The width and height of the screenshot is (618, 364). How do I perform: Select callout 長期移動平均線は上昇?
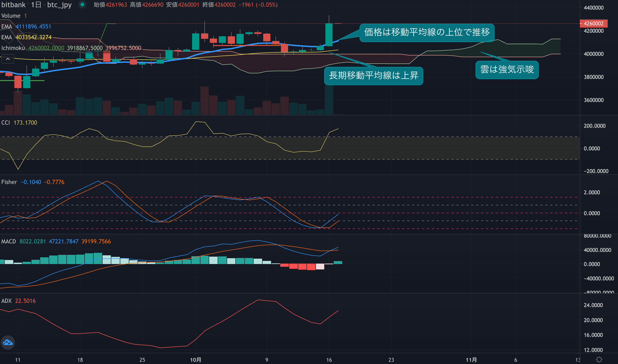click(x=373, y=76)
